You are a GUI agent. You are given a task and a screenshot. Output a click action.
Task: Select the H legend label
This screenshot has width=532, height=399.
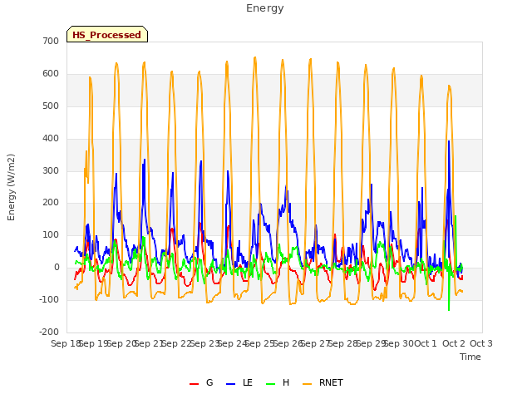coord(286,382)
